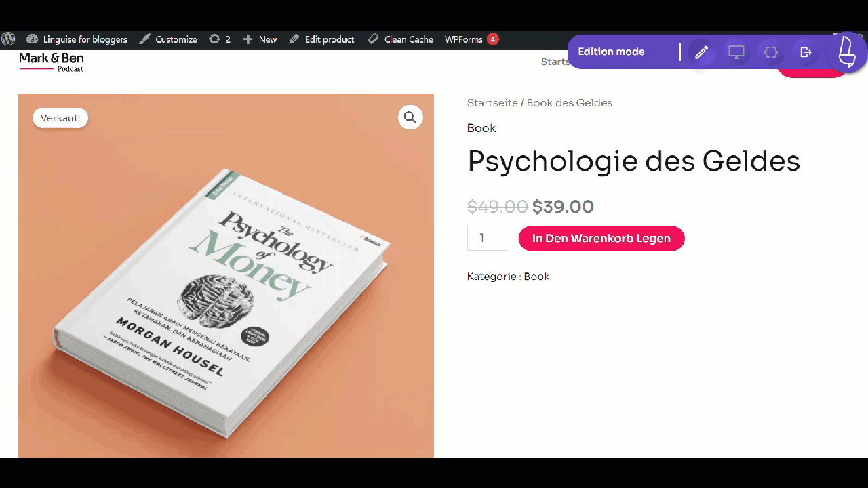
Task: Open the Psychology of Money book image
Action: (226, 275)
